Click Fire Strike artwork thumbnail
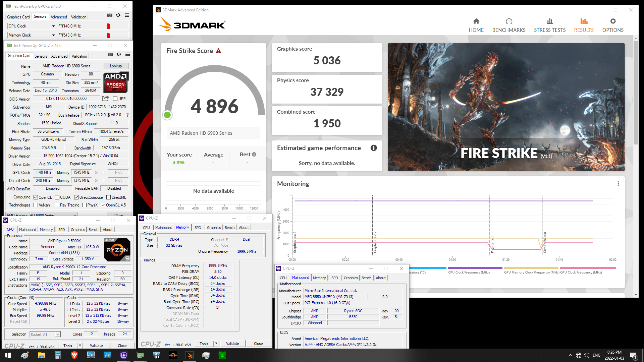644x362 pixels. [x=506, y=107]
